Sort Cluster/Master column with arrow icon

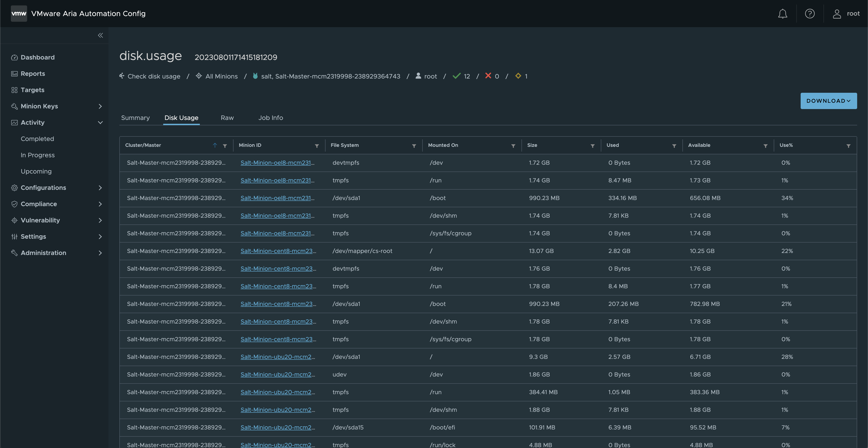point(215,145)
